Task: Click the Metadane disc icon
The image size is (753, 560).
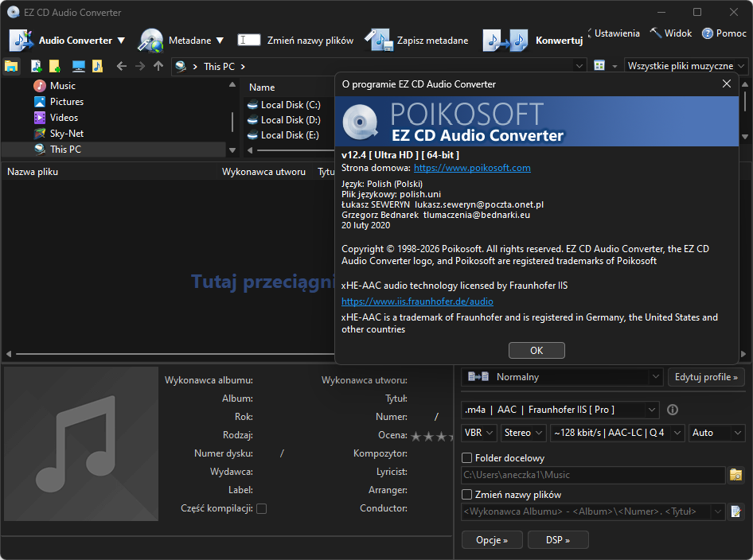Action: [150, 41]
